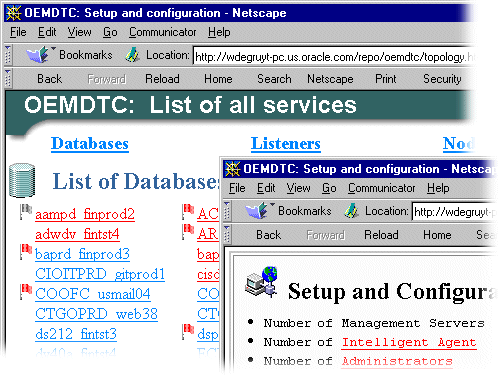Open Go menu in back Netscape window
The height and width of the screenshot is (375, 498).
point(110,32)
